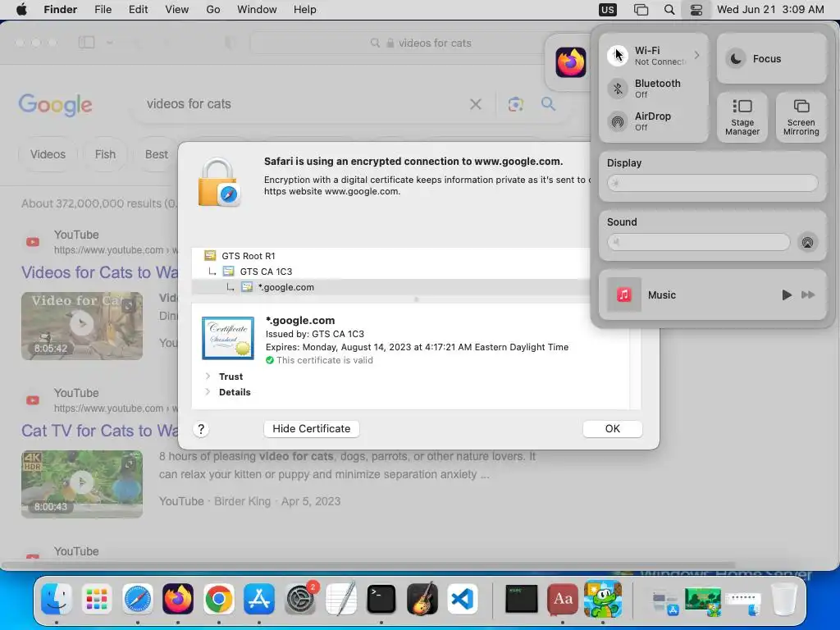The height and width of the screenshot is (630, 840).
Task: Open Visual Studio Code from Dock
Action: click(463, 598)
